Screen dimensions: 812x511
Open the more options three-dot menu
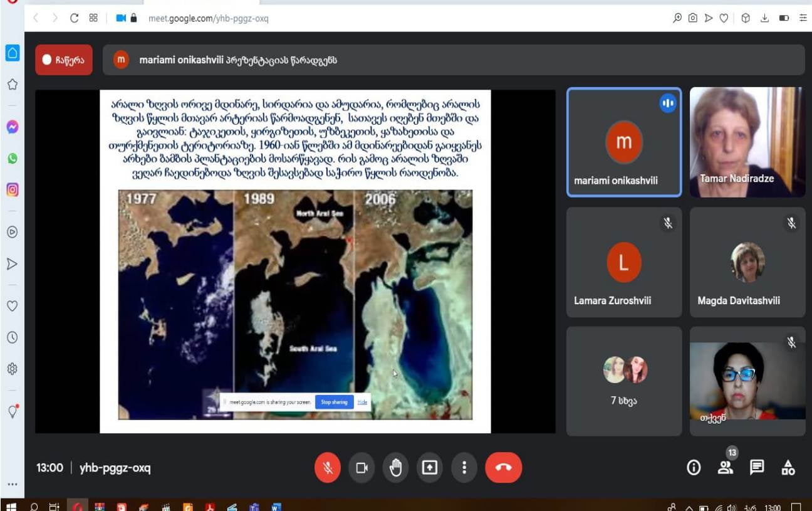(464, 468)
